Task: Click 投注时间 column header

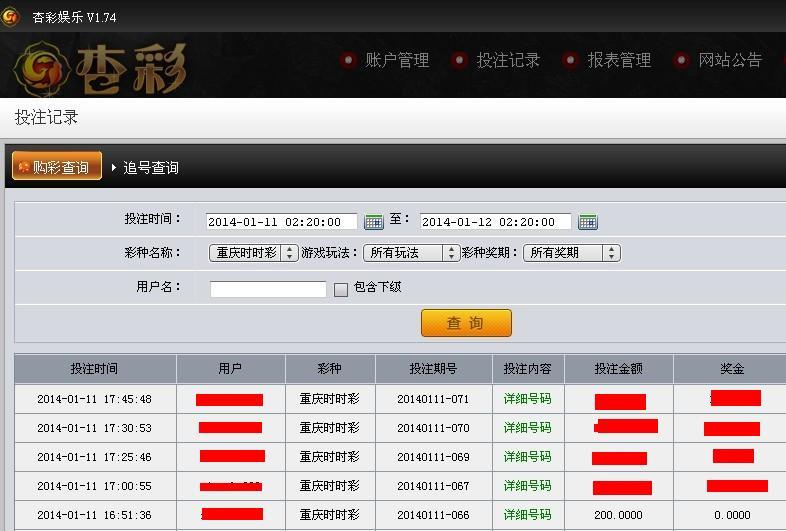Action: coord(95,369)
